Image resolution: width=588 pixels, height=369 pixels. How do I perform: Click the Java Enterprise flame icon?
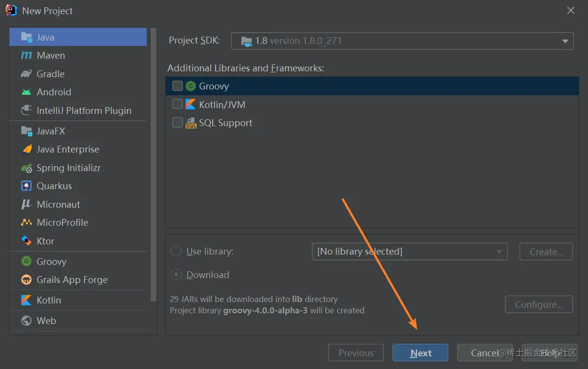click(x=26, y=149)
